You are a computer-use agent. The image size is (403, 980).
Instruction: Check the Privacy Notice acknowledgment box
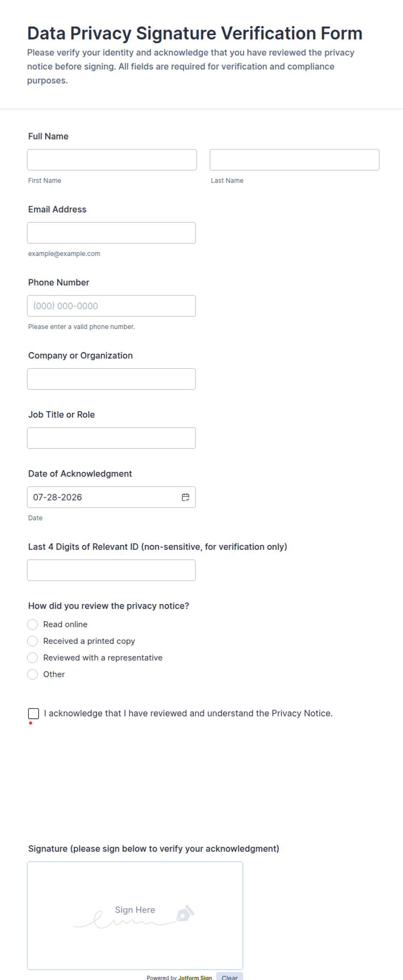coord(33,714)
